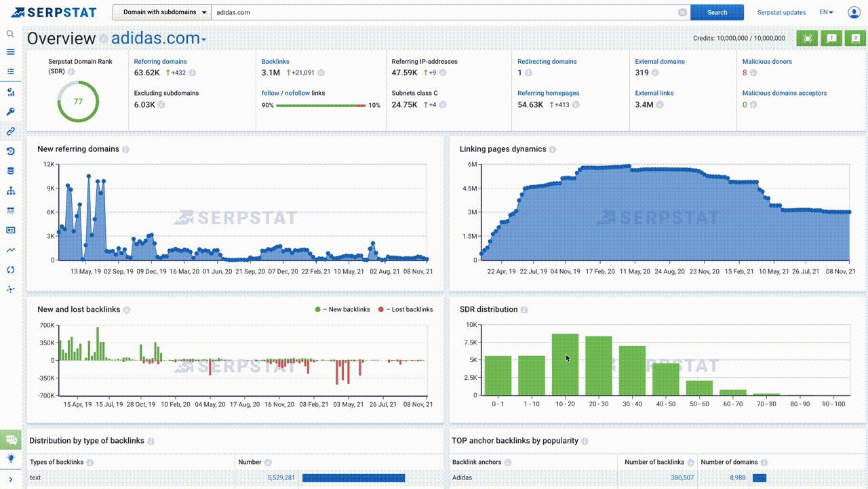Viewport: 868px width, 489px height.
Task: Click the green bug report spider icon
Action: [807, 39]
